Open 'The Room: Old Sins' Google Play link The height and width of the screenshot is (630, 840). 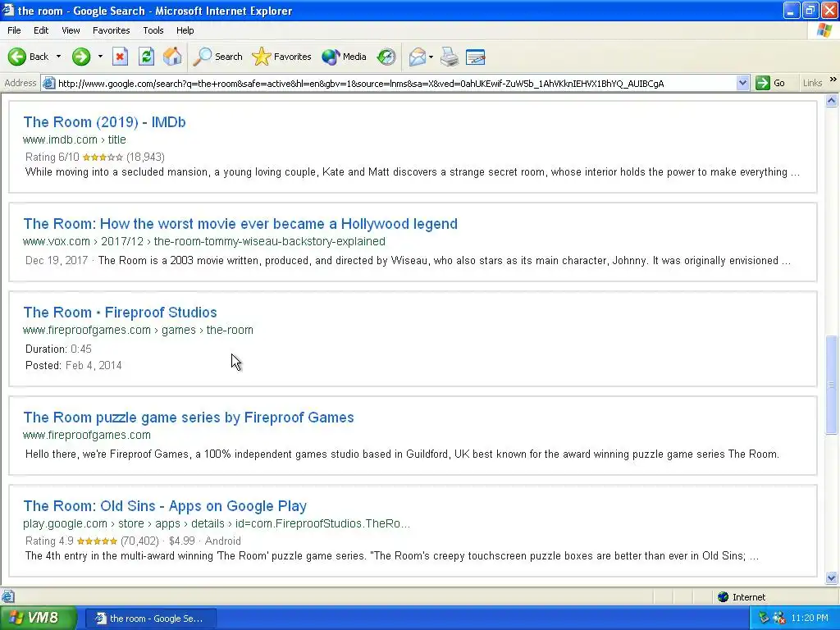165,506
